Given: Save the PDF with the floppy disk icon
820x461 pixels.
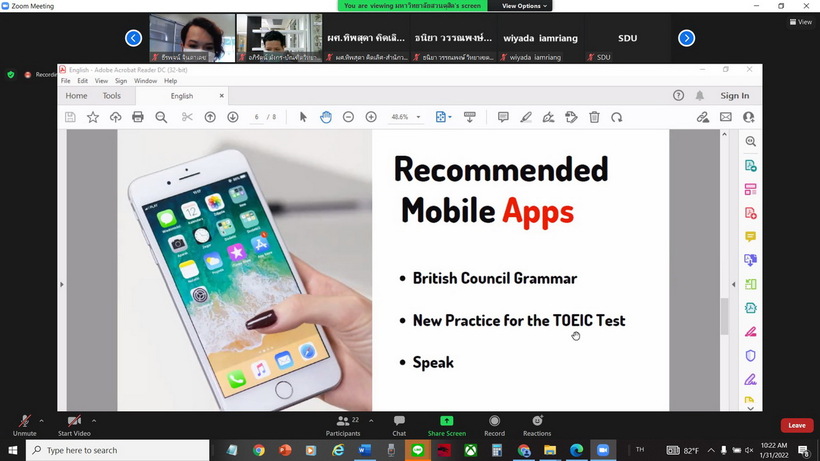Looking at the screenshot, I should pos(70,117).
